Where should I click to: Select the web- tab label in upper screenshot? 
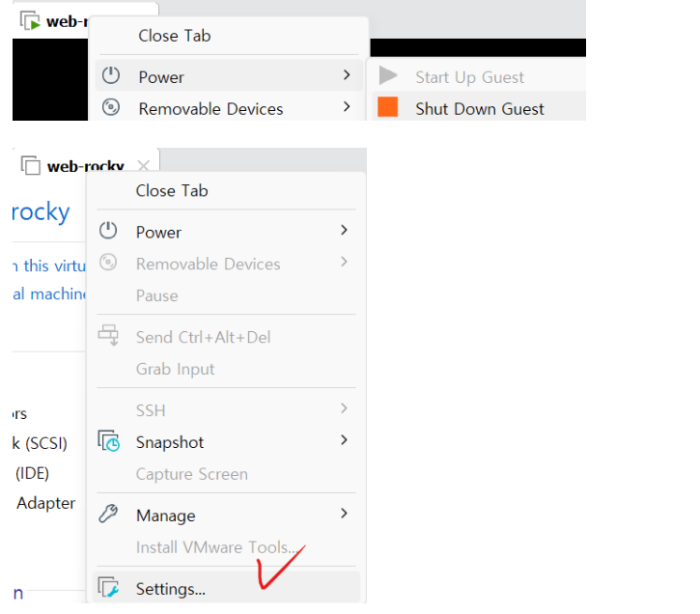(x=67, y=21)
